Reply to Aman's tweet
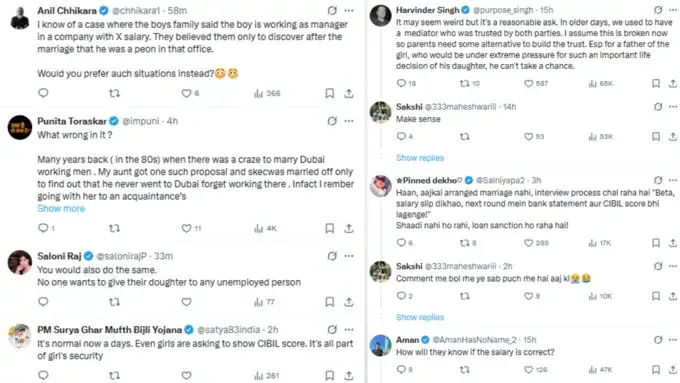 [401, 370]
